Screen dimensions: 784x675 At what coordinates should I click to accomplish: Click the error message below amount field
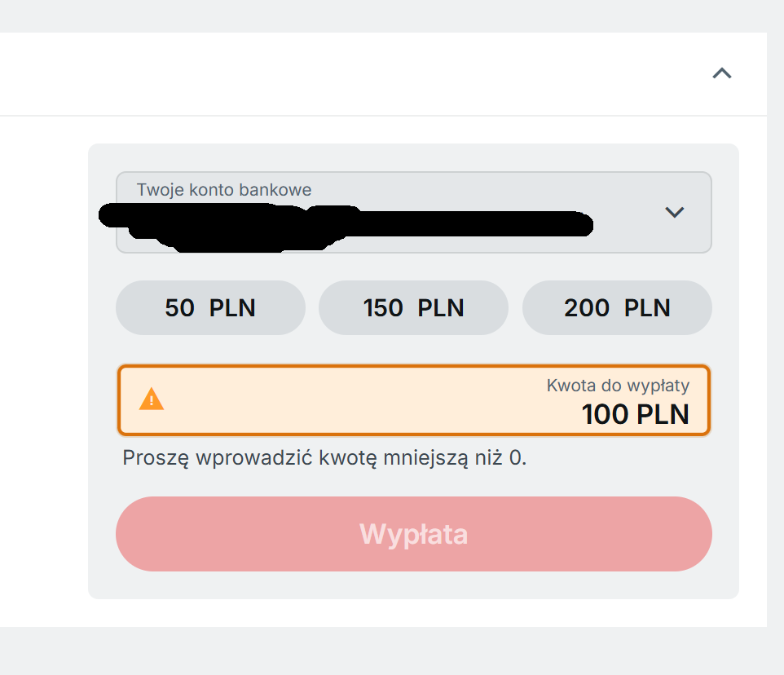[x=324, y=457]
